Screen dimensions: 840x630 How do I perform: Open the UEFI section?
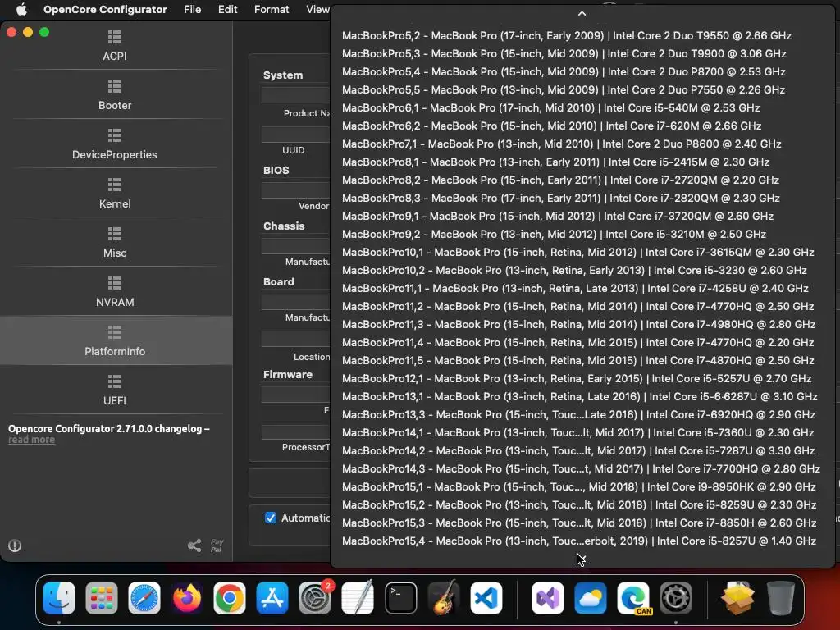(115, 390)
